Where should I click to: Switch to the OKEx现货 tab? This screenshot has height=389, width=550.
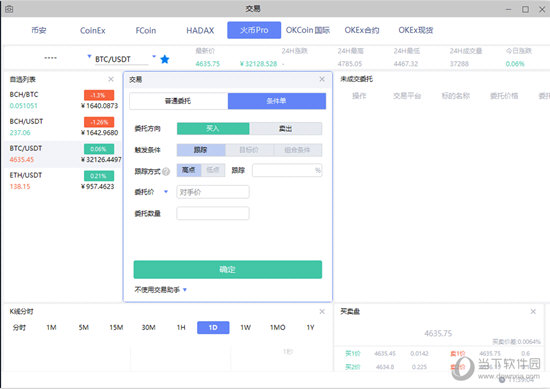tap(416, 30)
